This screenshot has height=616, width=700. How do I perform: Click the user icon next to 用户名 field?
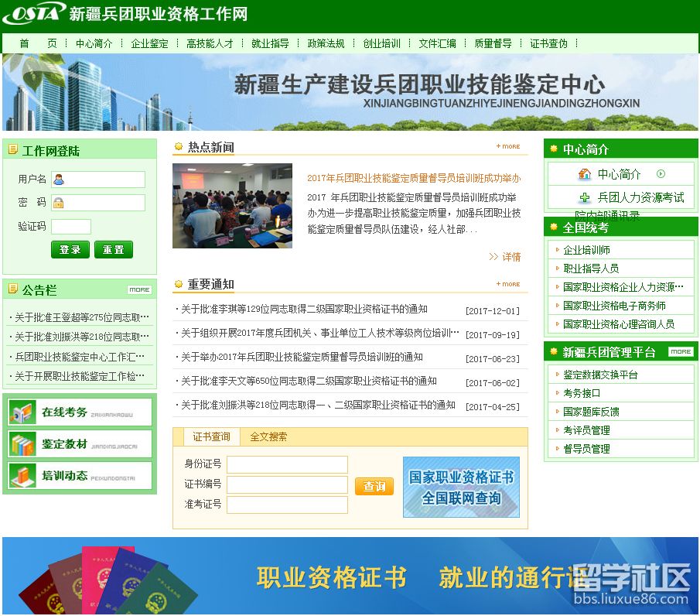[x=60, y=180]
